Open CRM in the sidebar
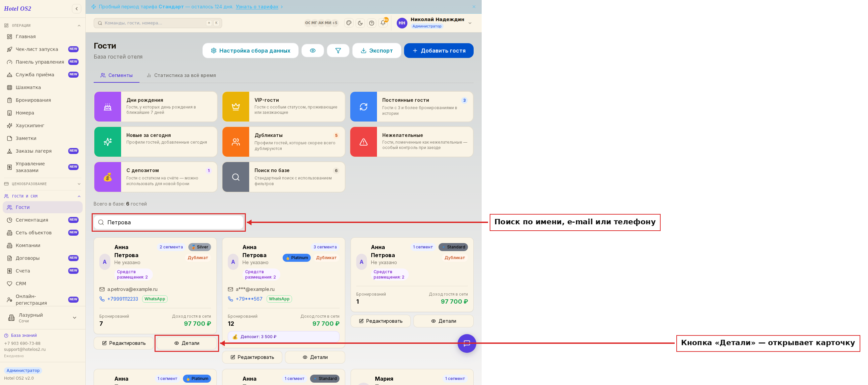 tap(42, 284)
